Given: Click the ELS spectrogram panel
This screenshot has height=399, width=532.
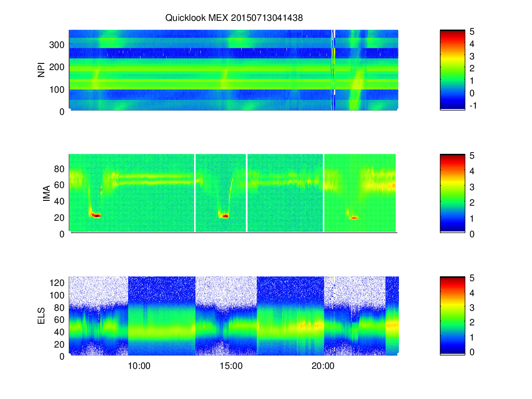Looking at the screenshot, I should [234, 316].
